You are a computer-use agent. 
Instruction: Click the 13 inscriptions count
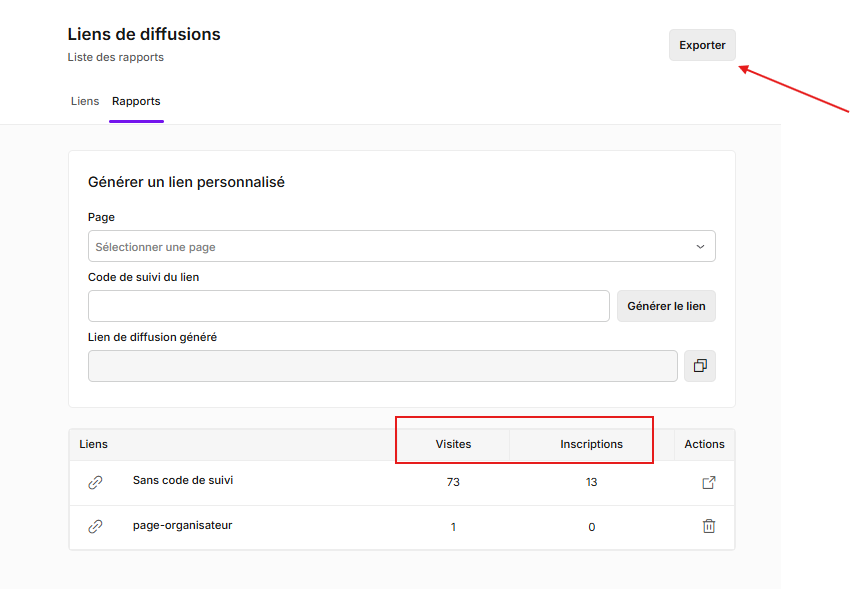pos(591,483)
